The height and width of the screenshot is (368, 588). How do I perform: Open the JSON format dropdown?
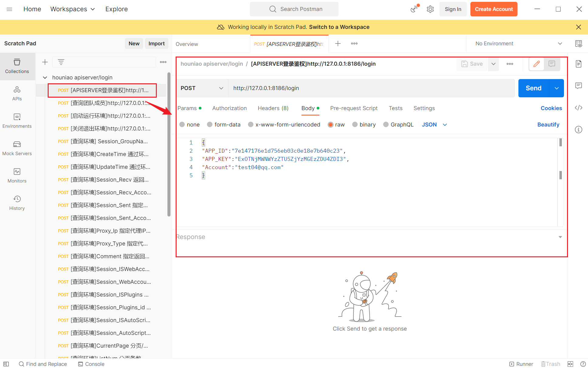coord(434,125)
